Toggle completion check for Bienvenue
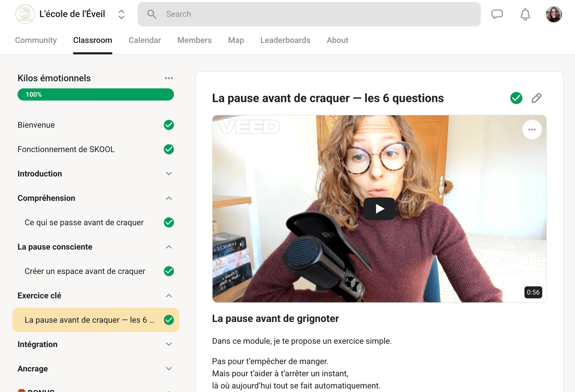The width and height of the screenshot is (575, 392). 169,125
